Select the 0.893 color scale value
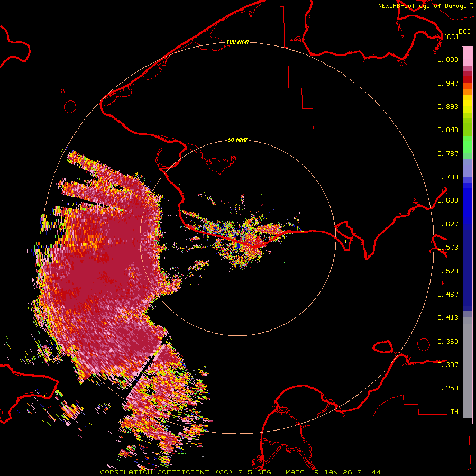The image size is (476, 476). point(448,106)
